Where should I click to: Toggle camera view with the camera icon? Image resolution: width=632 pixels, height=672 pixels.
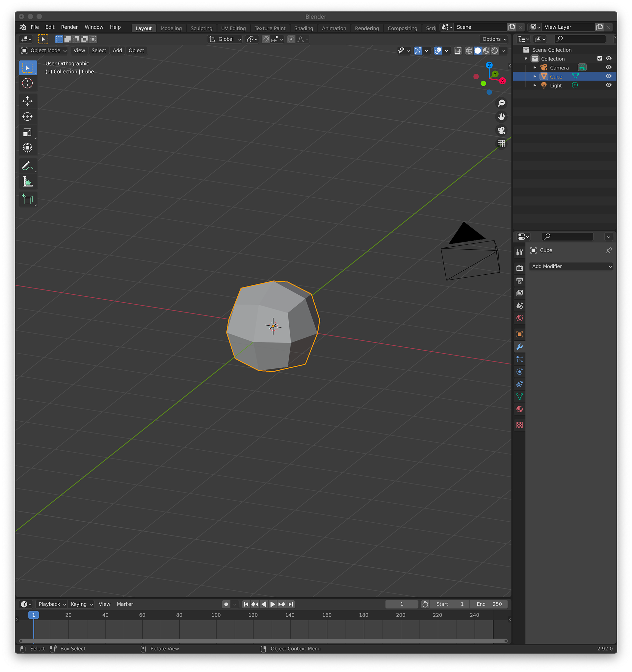click(501, 130)
